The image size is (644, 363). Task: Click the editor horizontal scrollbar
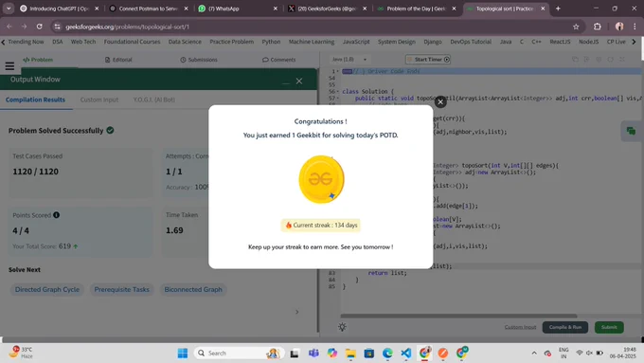(x=458, y=316)
